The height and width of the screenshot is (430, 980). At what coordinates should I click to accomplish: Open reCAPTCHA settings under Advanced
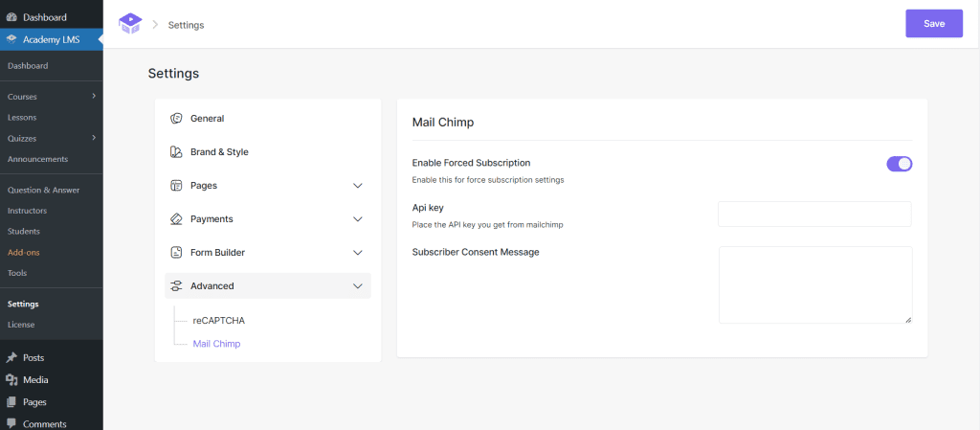(x=219, y=321)
